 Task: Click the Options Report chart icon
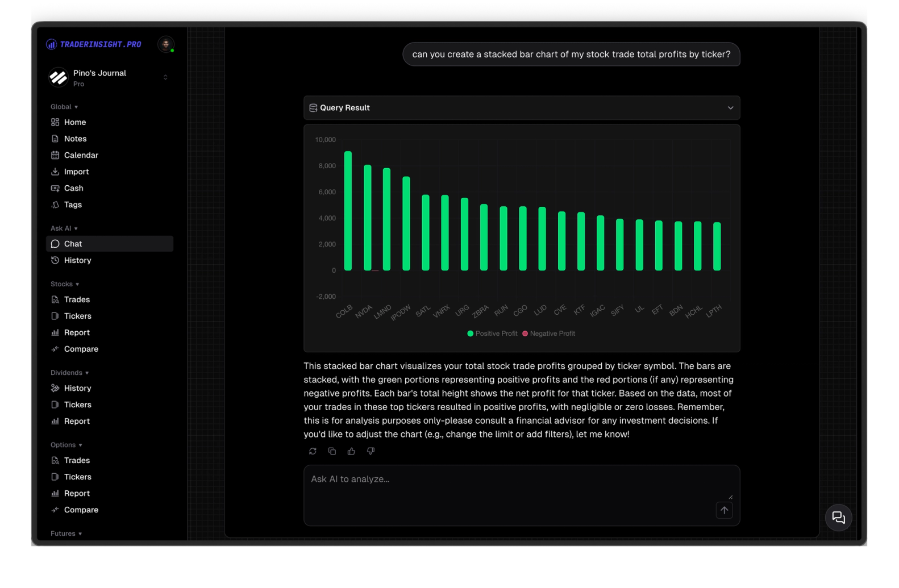(x=55, y=493)
